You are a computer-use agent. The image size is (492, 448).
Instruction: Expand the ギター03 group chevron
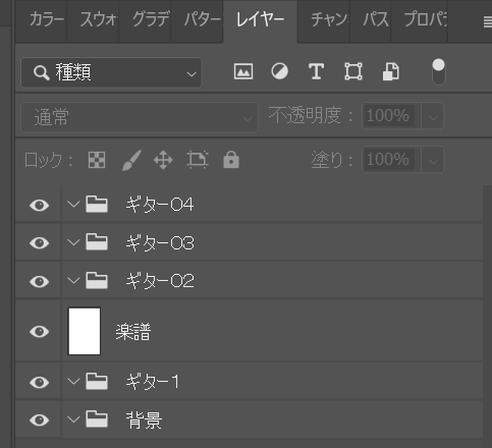click(x=74, y=242)
